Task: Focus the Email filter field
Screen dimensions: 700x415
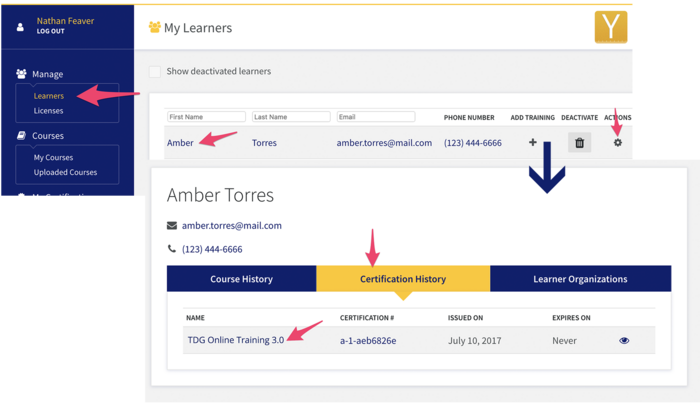Action: [x=376, y=117]
